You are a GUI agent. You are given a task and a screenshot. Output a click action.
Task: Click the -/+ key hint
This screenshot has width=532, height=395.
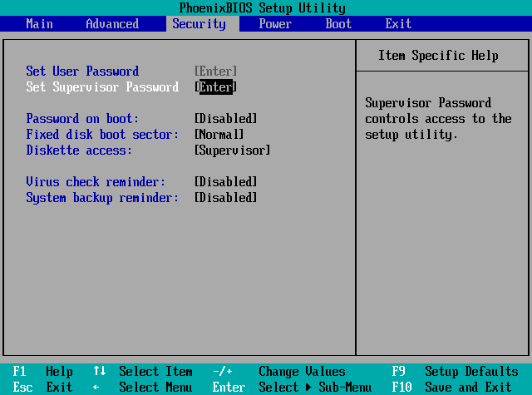(x=222, y=371)
